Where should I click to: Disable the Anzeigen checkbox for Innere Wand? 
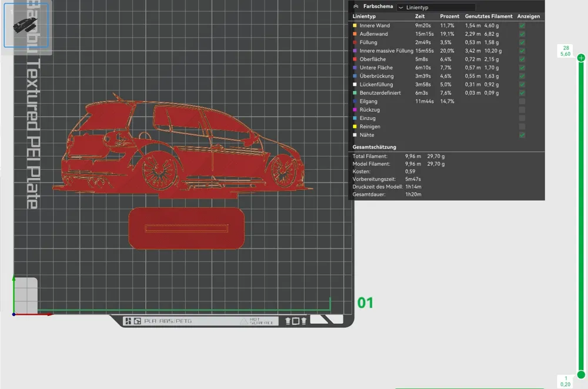tap(521, 25)
